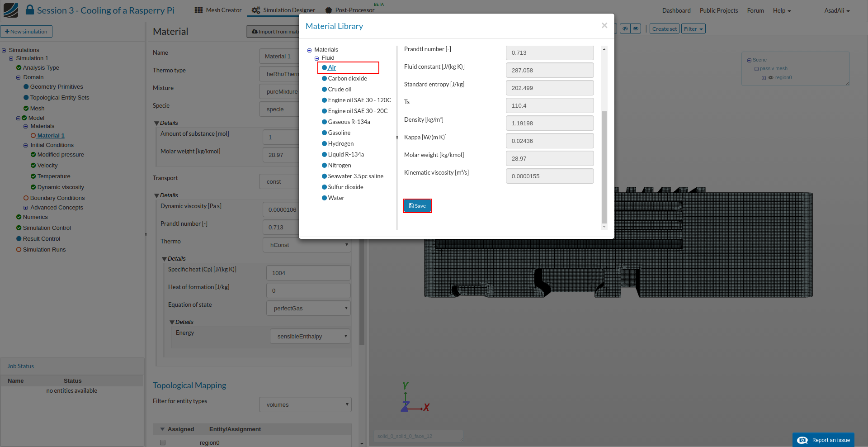868x447 pixels.
Task: Expand the Advanced Concepts tree node
Action: (x=25, y=208)
